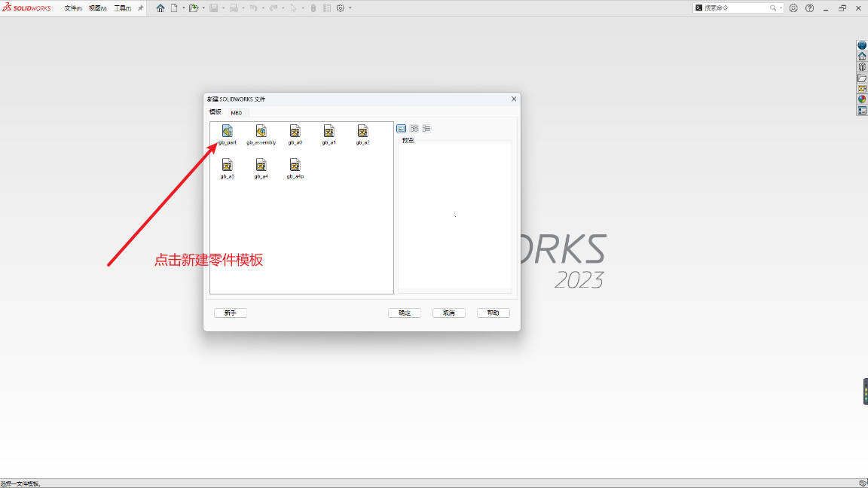Viewport: 868px width, 488px height.
Task: Switch dialog to large icons view
Action: point(402,128)
